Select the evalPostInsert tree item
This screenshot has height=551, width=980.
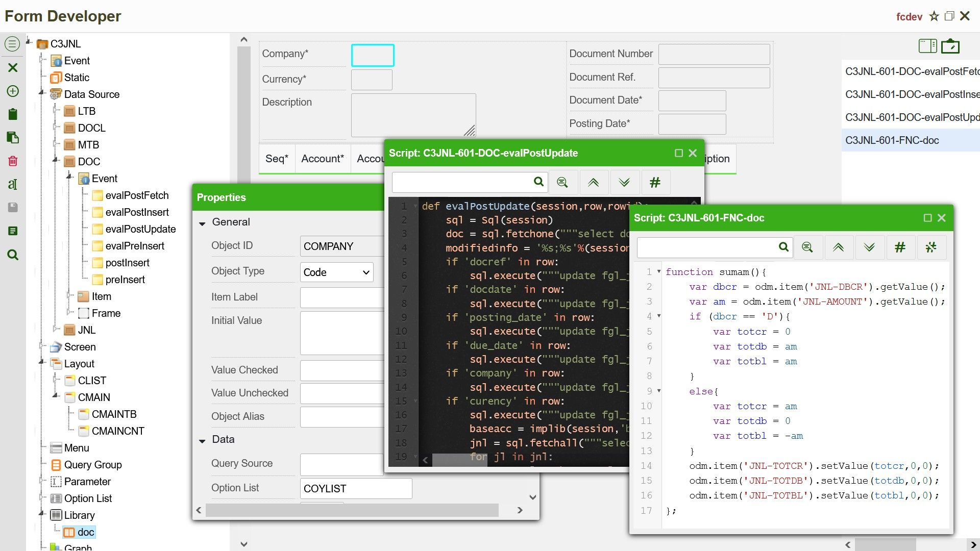pos(137,212)
